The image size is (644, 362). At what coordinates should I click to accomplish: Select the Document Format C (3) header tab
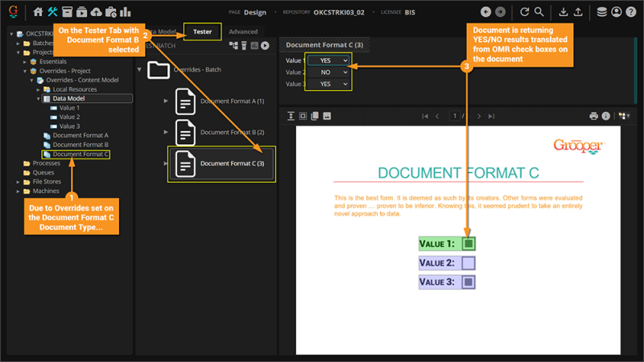pyautogui.click(x=324, y=45)
